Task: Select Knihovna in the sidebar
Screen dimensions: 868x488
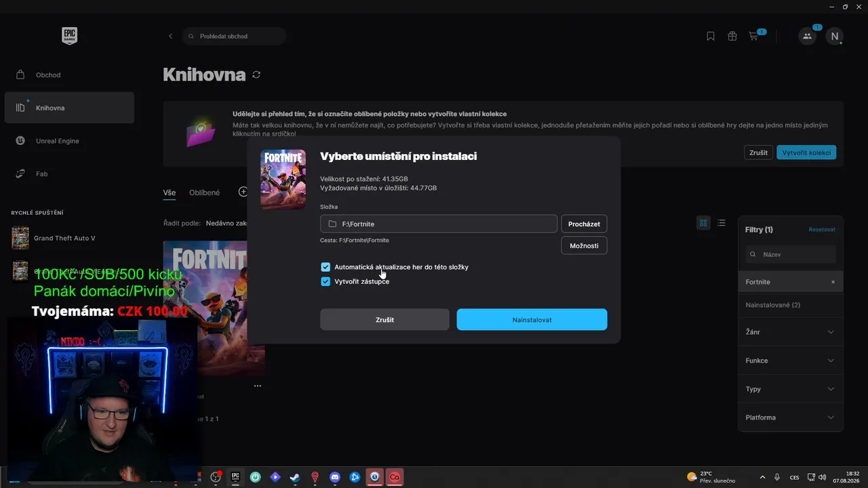Action: pyautogui.click(x=69, y=108)
